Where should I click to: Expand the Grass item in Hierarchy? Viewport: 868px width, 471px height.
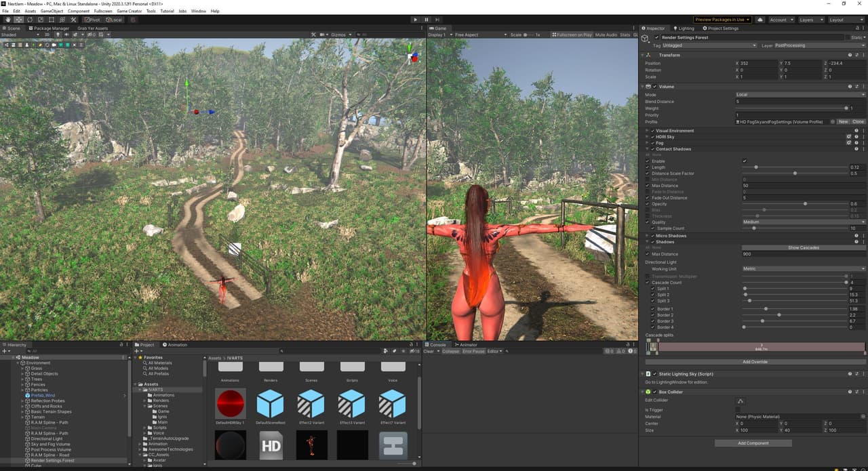(x=22, y=369)
